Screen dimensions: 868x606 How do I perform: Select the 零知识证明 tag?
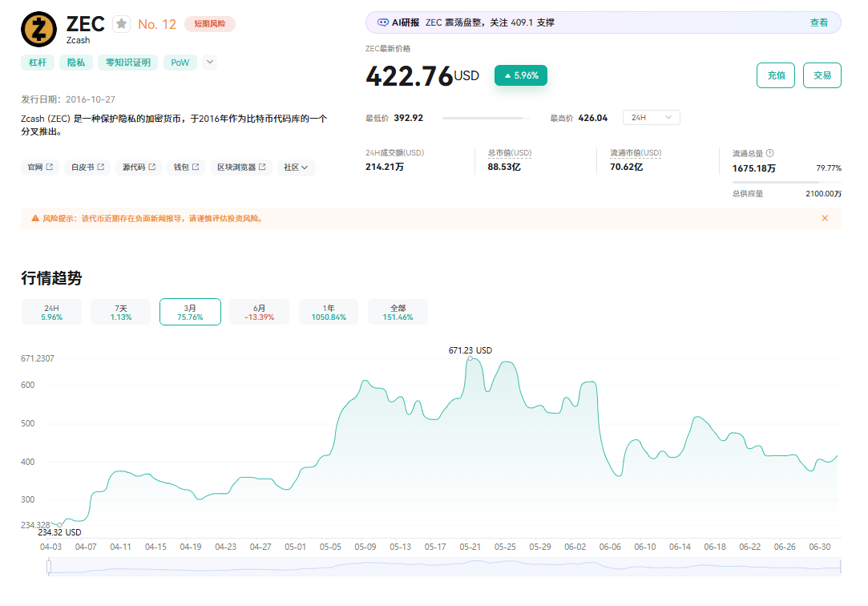pos(128,63)
